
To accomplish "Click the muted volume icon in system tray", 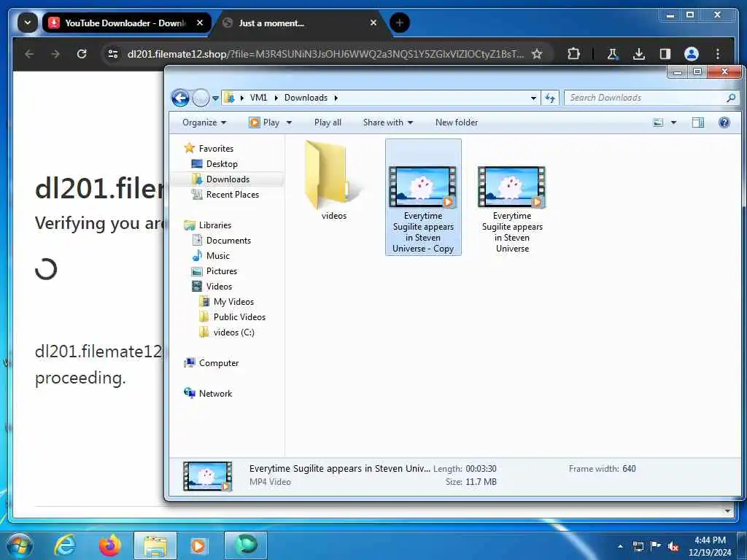I will 673,546.
